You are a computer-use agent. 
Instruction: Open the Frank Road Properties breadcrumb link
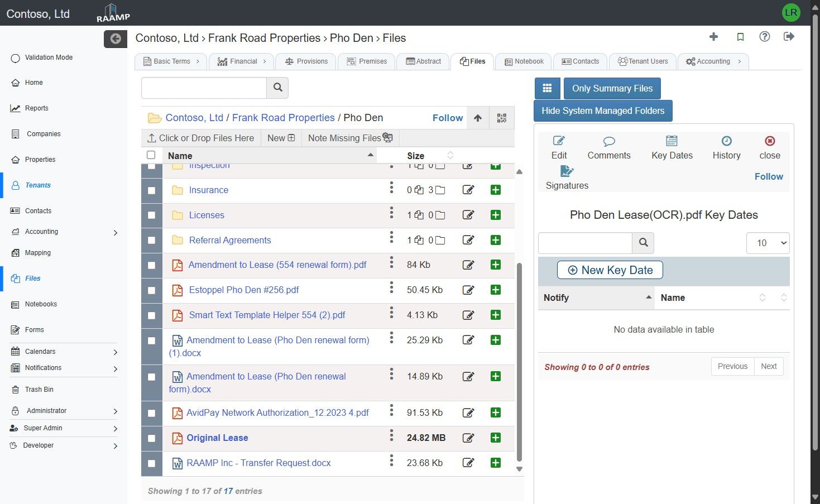point(283,118)
